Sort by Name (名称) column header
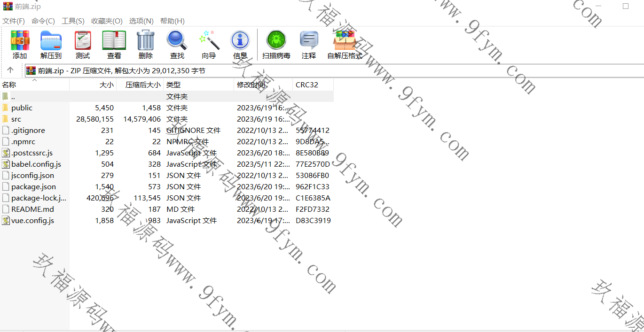Viewport: 644px width, 332px height. tap(9, 85)
